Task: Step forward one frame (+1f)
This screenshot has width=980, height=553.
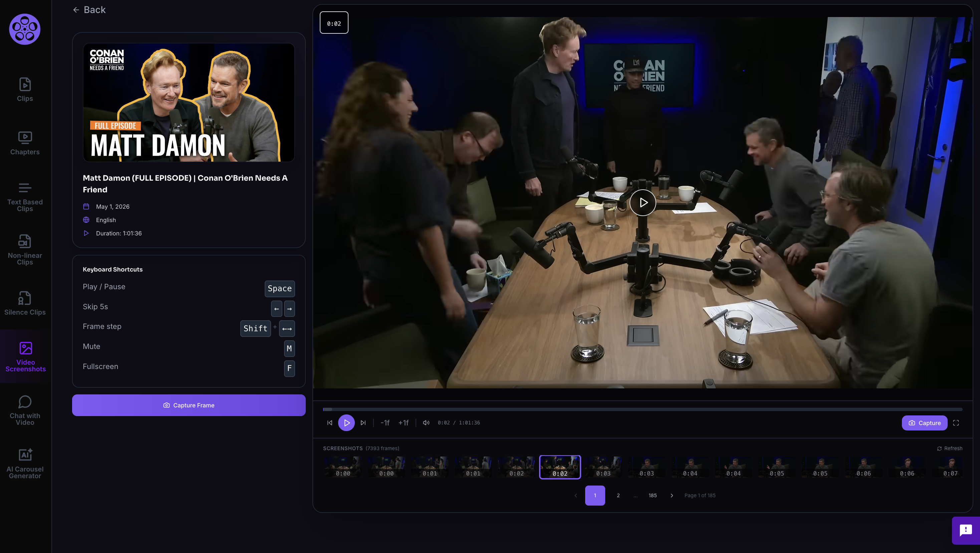Action: pos(403,422)
